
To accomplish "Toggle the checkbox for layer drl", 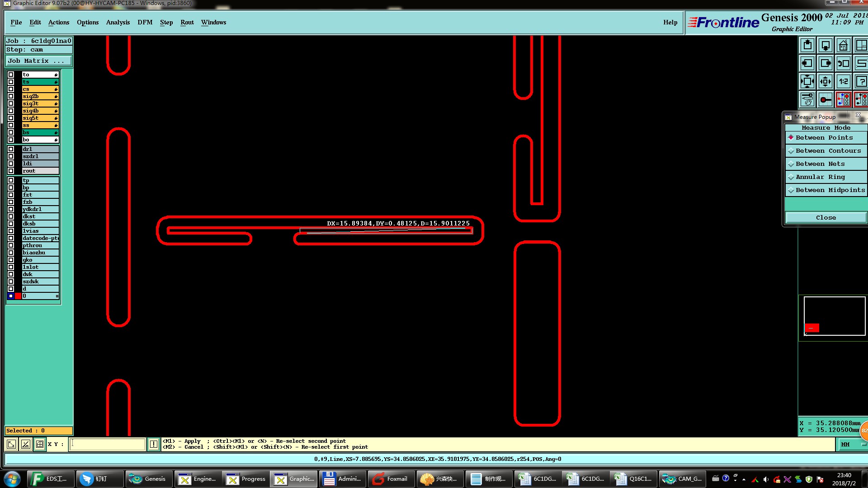I will [11, 149].
